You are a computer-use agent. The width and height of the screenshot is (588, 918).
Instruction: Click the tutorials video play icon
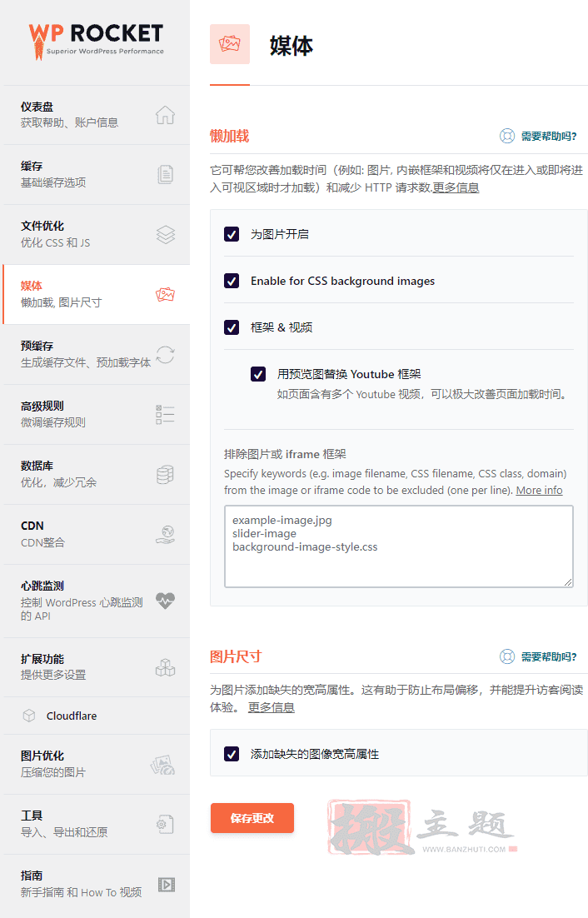coord(167,885)
